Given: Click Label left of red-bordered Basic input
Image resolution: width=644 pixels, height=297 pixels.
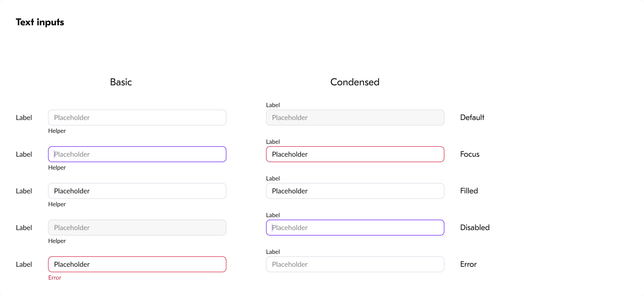Looking at the screenshot, I should pos(24,264).
